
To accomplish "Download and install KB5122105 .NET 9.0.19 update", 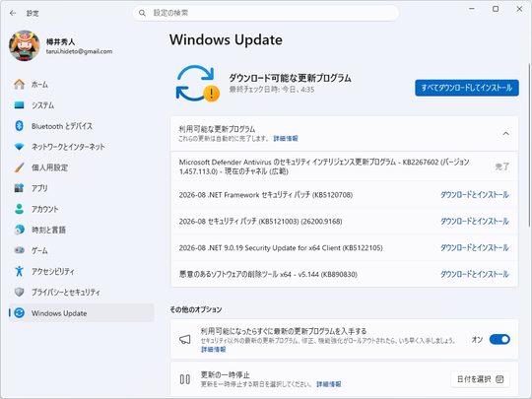I will 474,247.
